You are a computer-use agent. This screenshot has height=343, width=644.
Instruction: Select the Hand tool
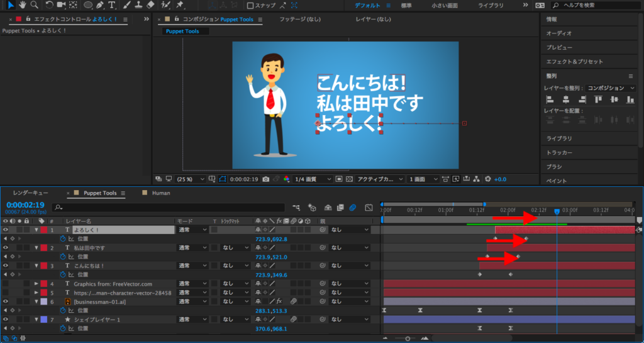23,5
